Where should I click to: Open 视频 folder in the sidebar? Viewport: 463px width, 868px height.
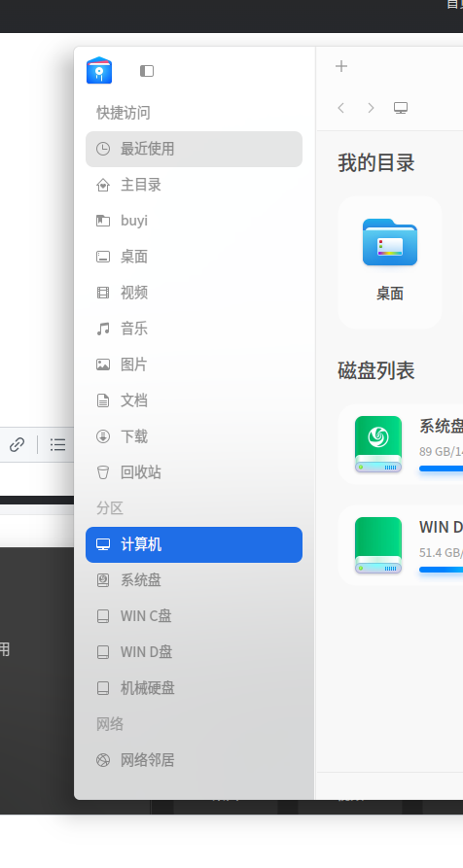click(194, 293)
